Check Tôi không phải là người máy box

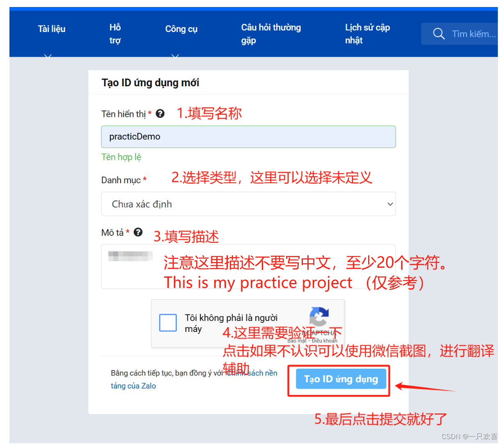coord(168,323)
